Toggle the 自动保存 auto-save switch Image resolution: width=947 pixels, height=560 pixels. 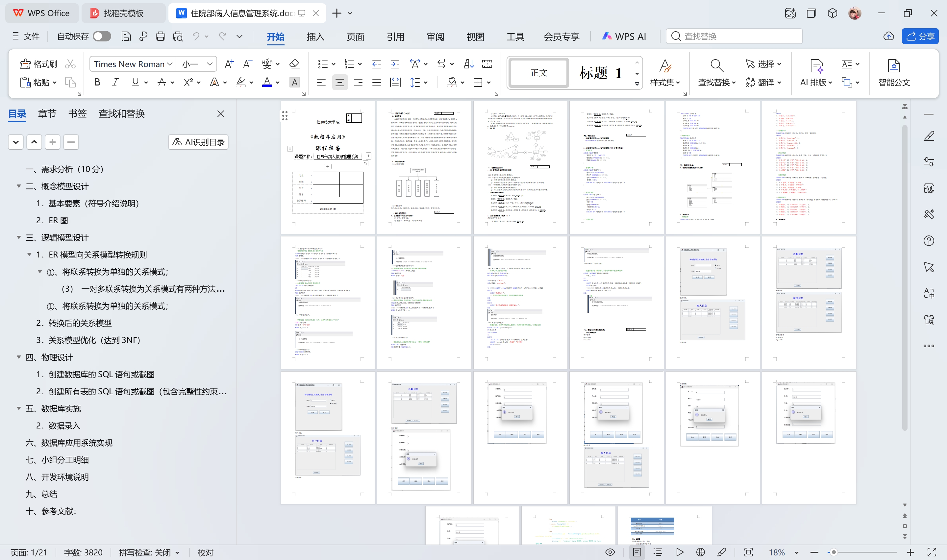102,36
